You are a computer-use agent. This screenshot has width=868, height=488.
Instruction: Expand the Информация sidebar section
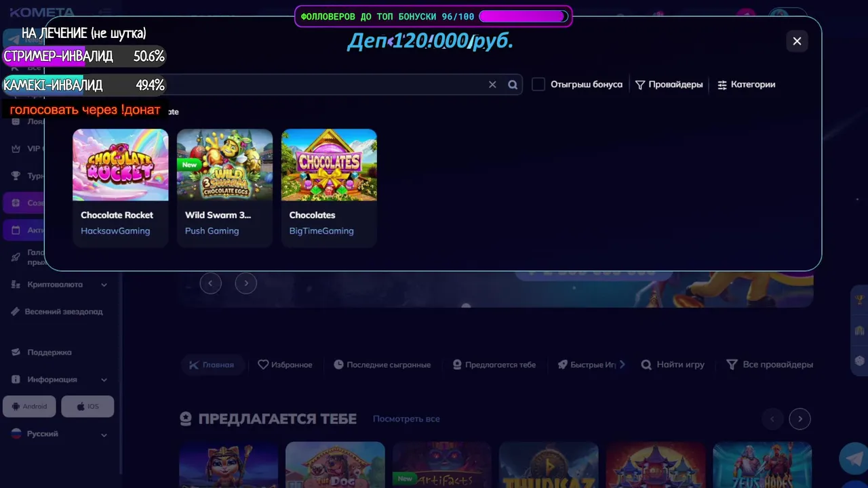[60, 380]
